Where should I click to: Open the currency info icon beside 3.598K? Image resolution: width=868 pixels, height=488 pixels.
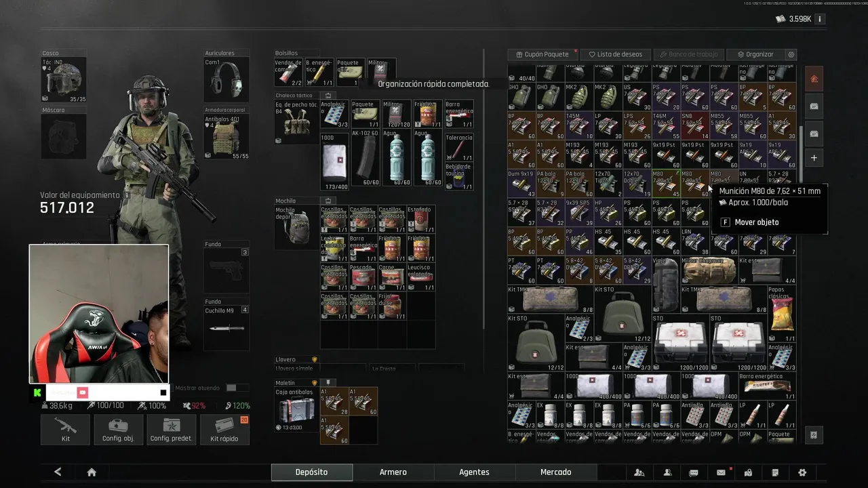820,19
